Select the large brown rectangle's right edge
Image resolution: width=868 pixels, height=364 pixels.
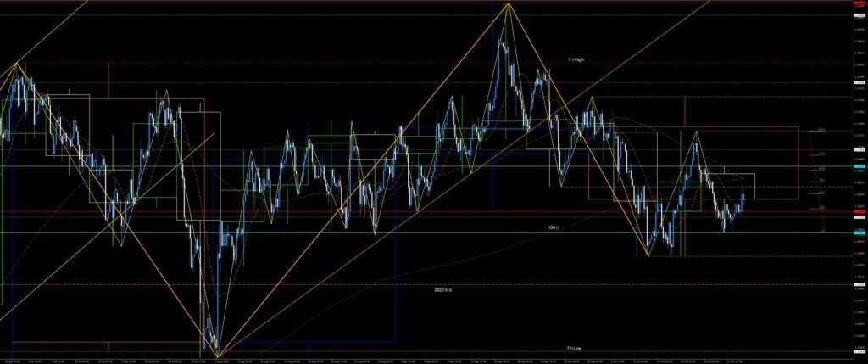click(x=798, y=163)
